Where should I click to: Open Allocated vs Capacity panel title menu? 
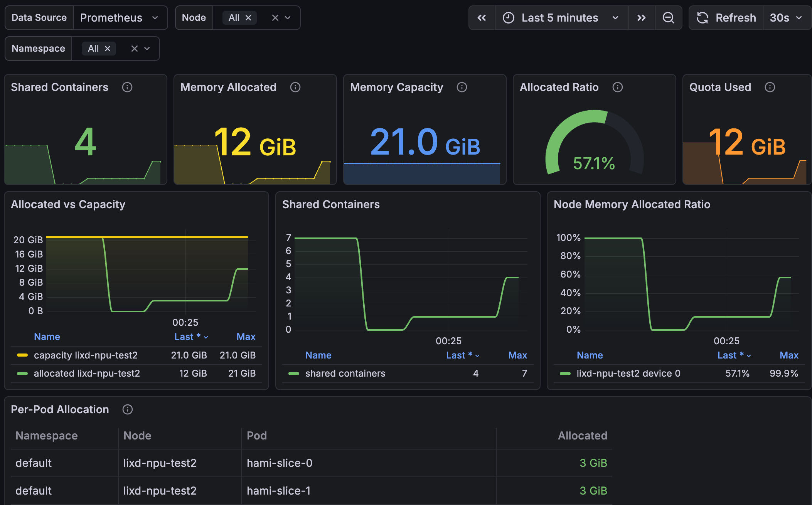point(68,204)
